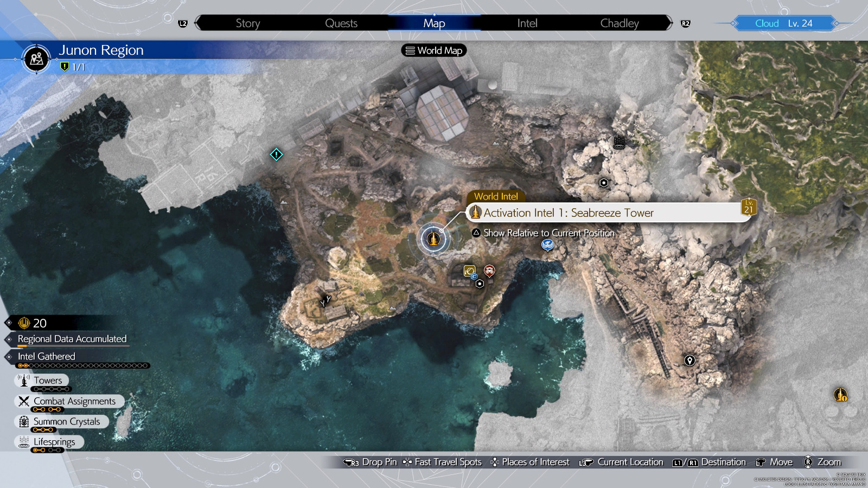This screenshot has width=868, height=488.
Task: Click the Junon Region map emblem
Action: 36,59
